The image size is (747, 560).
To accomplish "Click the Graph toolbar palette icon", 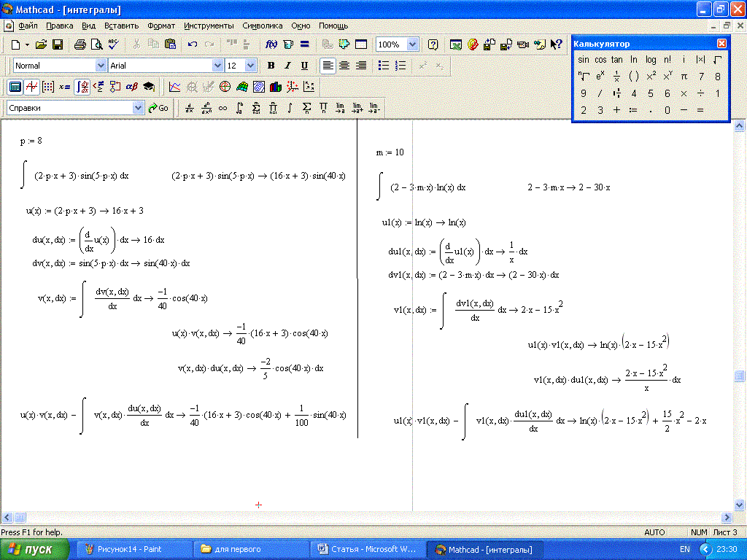I will tap(31, 87).
